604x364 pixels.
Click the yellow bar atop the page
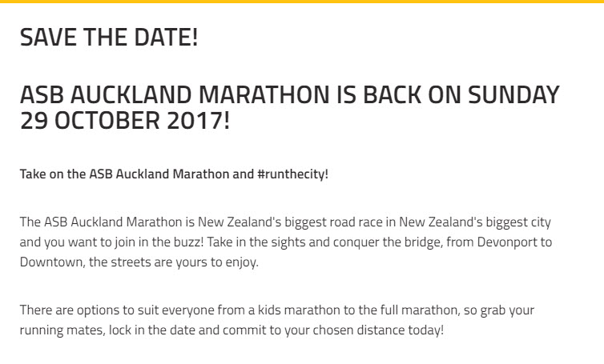[302, 2]
